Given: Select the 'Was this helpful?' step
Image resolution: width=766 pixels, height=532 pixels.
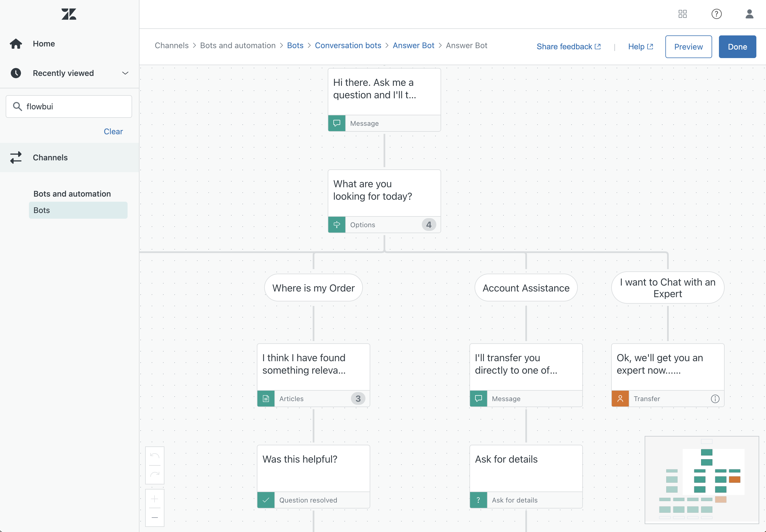Looking at the screenshot, I should click(x=313, y=476).
